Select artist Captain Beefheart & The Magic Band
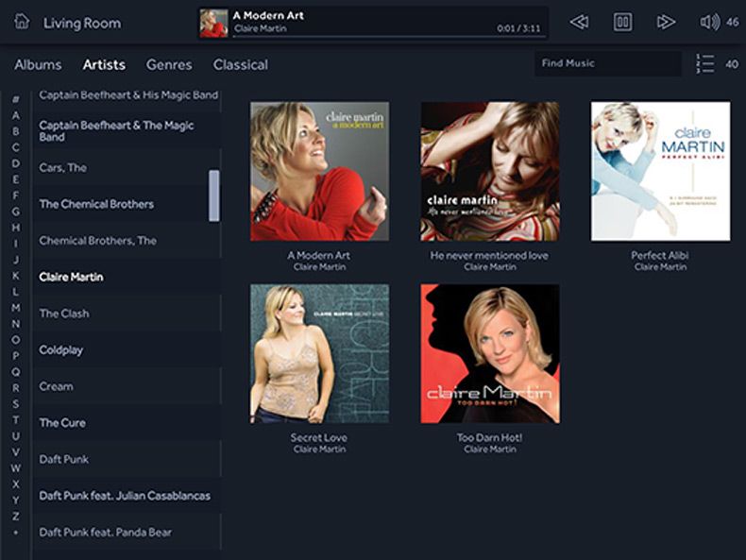This screenshot has width=746, height=560. point(127,131)
